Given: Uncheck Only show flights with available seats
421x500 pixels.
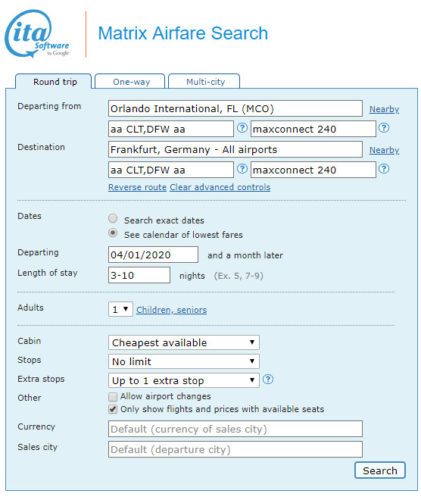Looking at the screenshot, I should pyautogui.click(x=113, y=409).
